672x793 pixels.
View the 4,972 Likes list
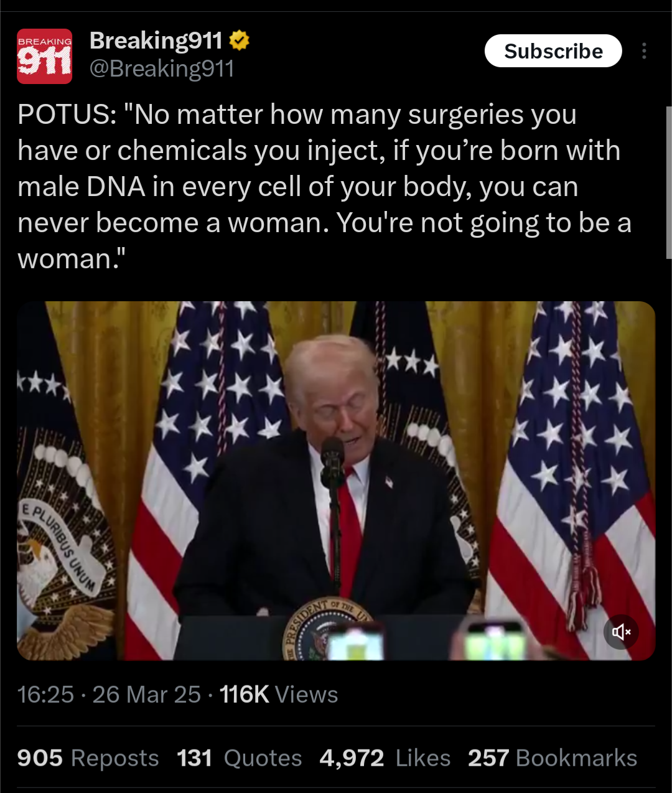385,758
